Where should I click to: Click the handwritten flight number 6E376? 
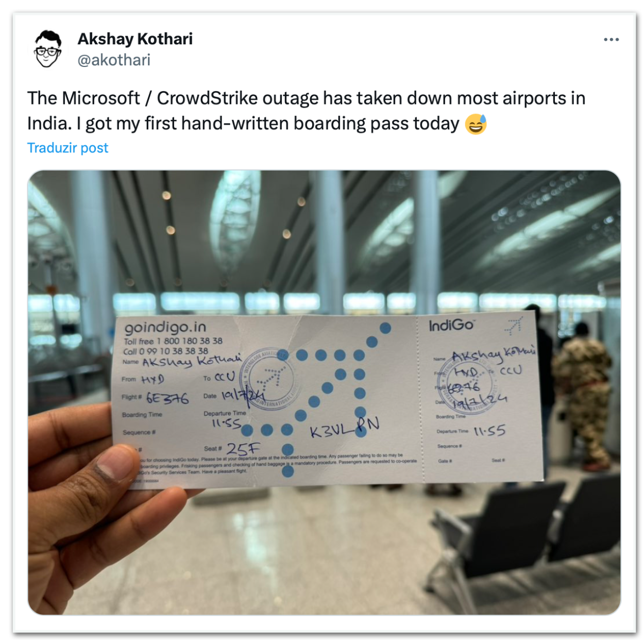(167, 398)
